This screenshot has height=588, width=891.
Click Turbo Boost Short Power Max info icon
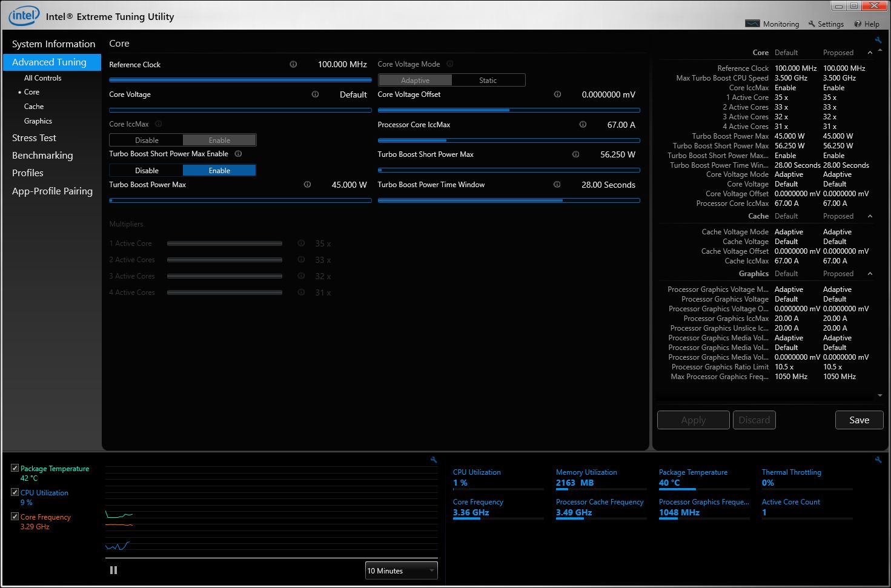tap(575, 154)
